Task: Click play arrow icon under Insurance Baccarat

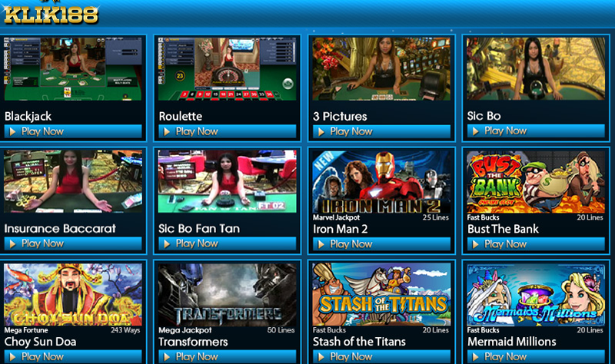Action: pos(12,243)
